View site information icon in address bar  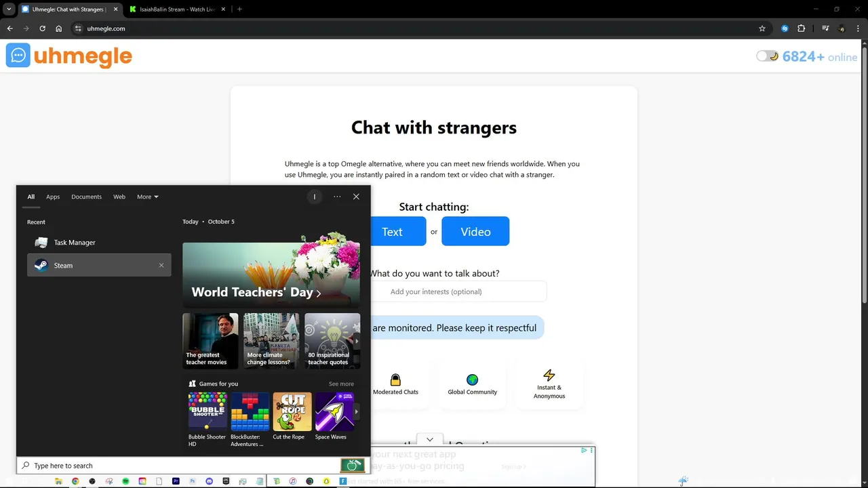point(78,28)
